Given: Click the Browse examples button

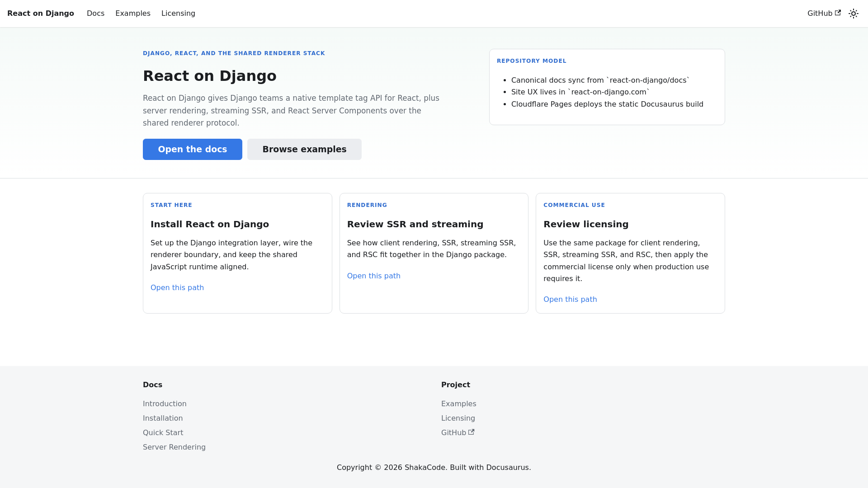Looking at the screenshot, I should pyautogui.click(x=304, y=149).
